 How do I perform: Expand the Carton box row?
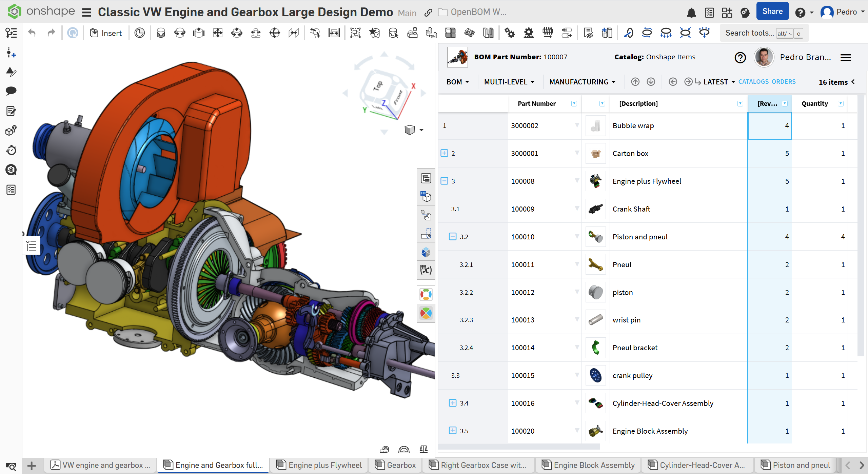(x=444, y=153)
